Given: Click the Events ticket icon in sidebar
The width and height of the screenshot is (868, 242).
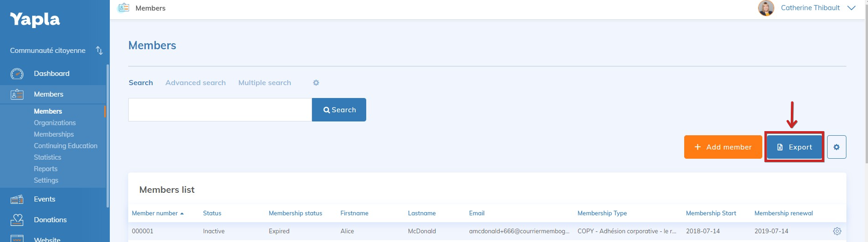Looking at the screenshot, I should tap(17, 199).
